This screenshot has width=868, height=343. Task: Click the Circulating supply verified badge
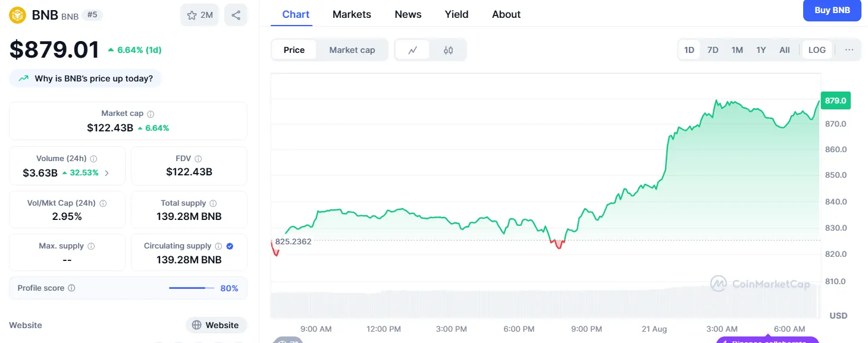coord(230,246)
